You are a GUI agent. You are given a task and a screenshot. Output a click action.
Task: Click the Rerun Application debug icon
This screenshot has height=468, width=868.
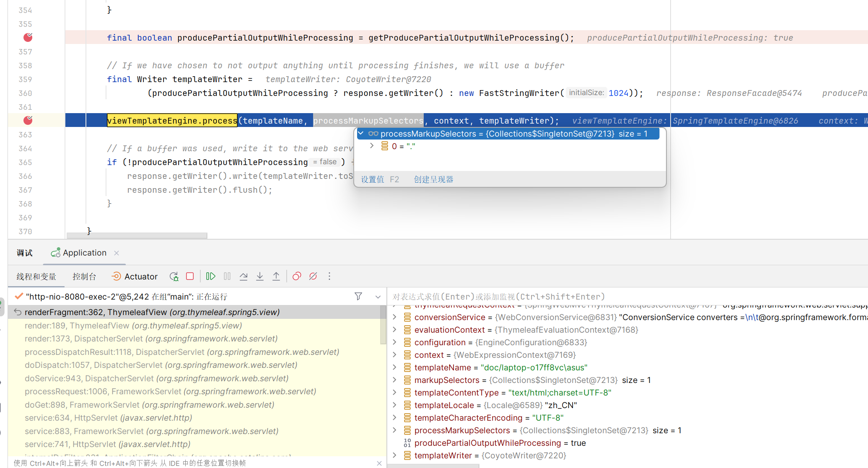tap(174, 277)
